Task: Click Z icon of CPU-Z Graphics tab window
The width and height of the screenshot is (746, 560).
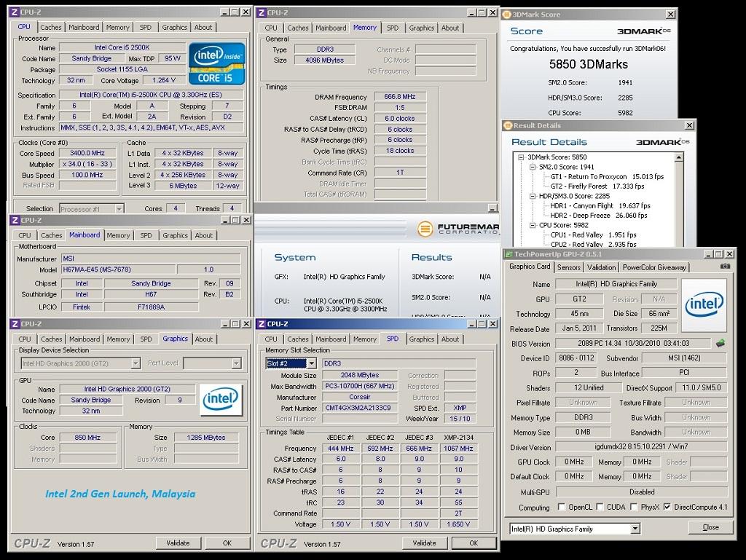Action: coord(15,324)
